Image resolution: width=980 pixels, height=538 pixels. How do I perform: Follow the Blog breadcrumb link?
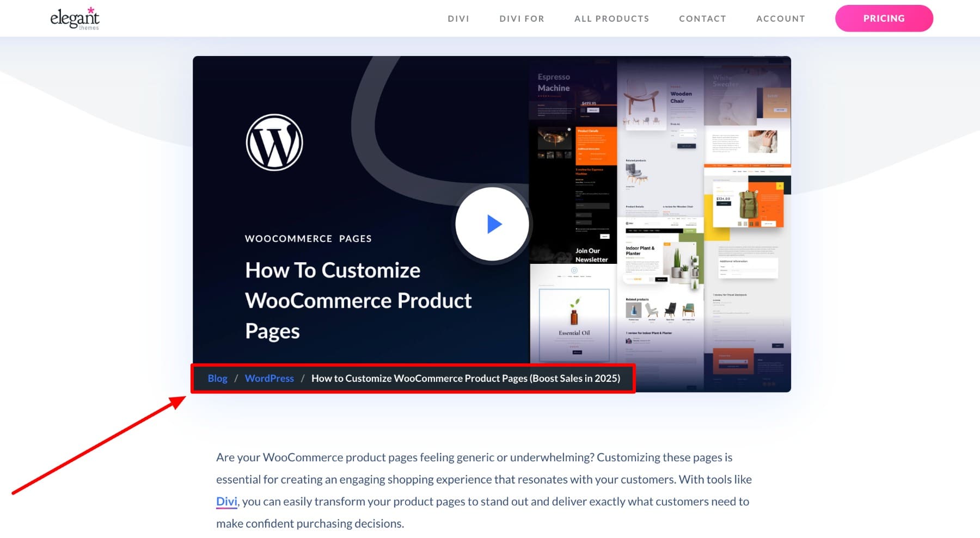click(x=217, y=378)
